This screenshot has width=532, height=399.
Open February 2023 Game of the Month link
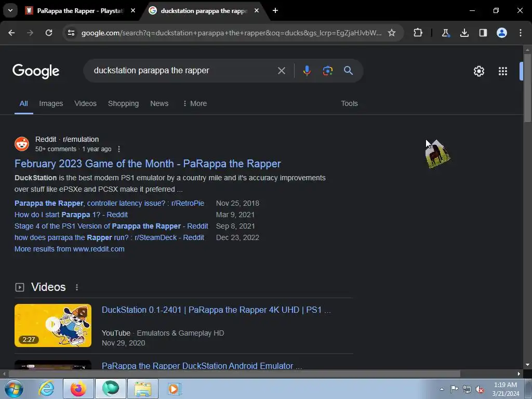(148, 164)
